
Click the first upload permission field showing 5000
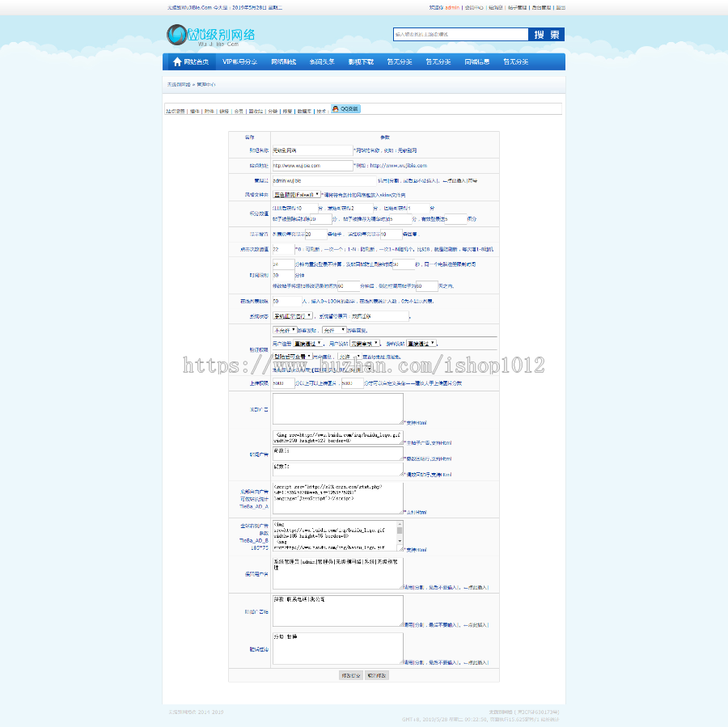283,383
